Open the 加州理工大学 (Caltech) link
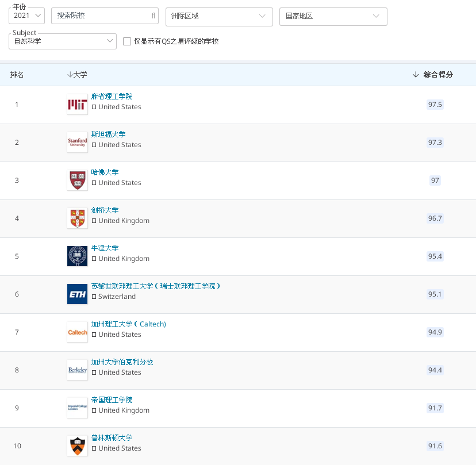 tap(129, 324)
